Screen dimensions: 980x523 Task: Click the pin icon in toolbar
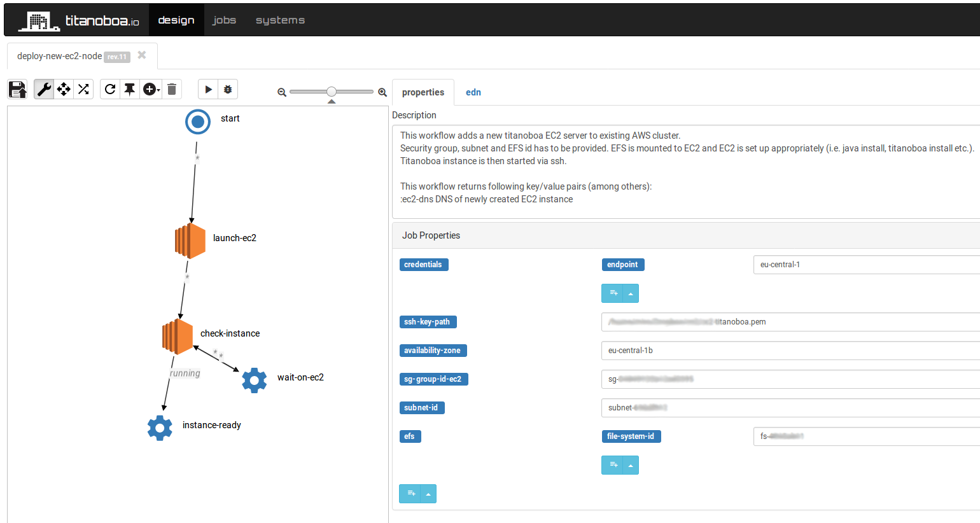point(130,89)
